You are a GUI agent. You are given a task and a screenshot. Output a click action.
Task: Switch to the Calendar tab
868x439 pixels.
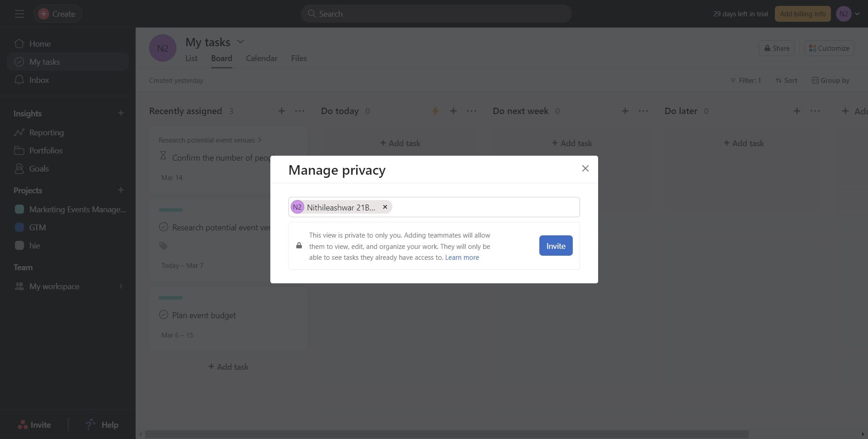pos(261,58)
